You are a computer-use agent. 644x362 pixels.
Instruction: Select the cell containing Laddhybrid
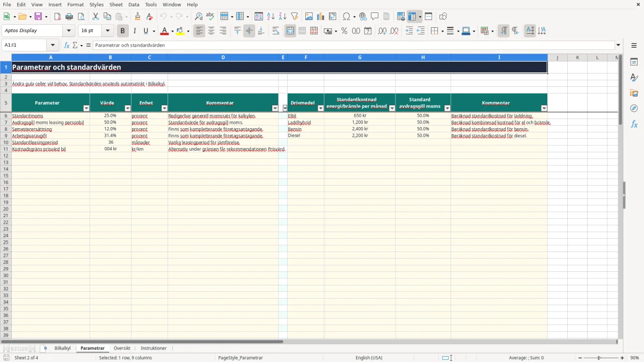pyautogui.click(x=306, y=123)
